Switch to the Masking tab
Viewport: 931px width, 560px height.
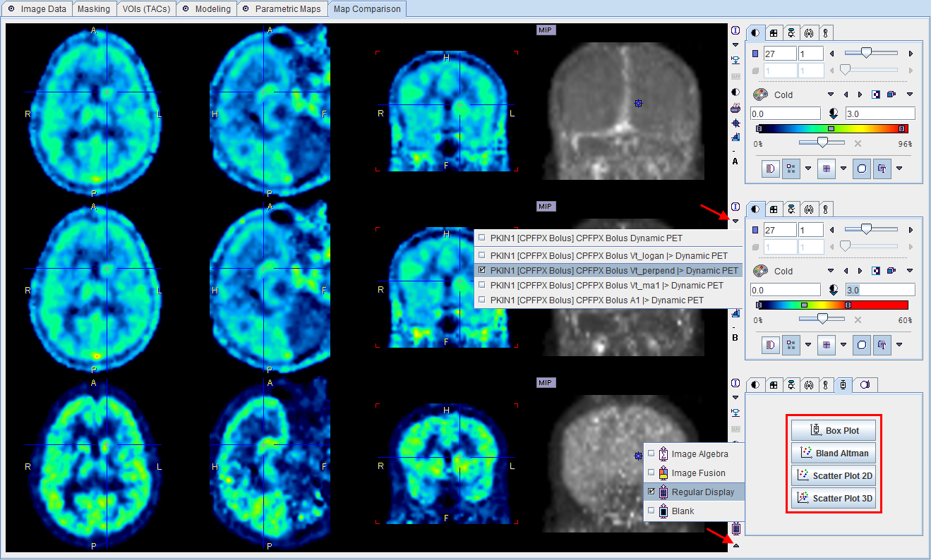[94, 9]
